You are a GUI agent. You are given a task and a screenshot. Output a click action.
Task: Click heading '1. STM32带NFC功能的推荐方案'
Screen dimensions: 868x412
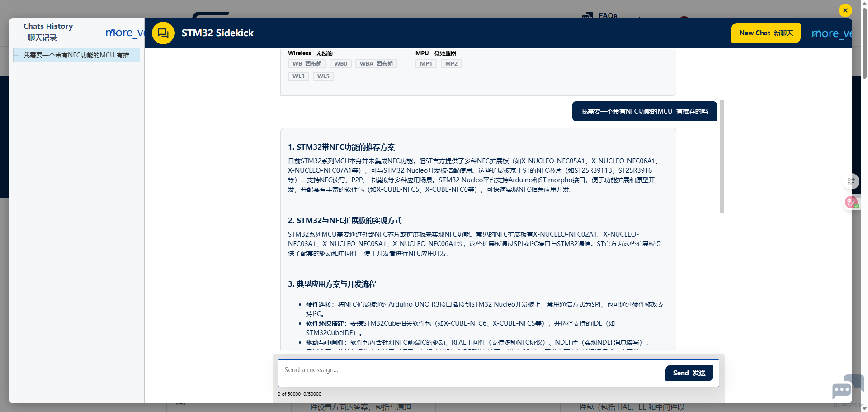(x=341, y=147)
